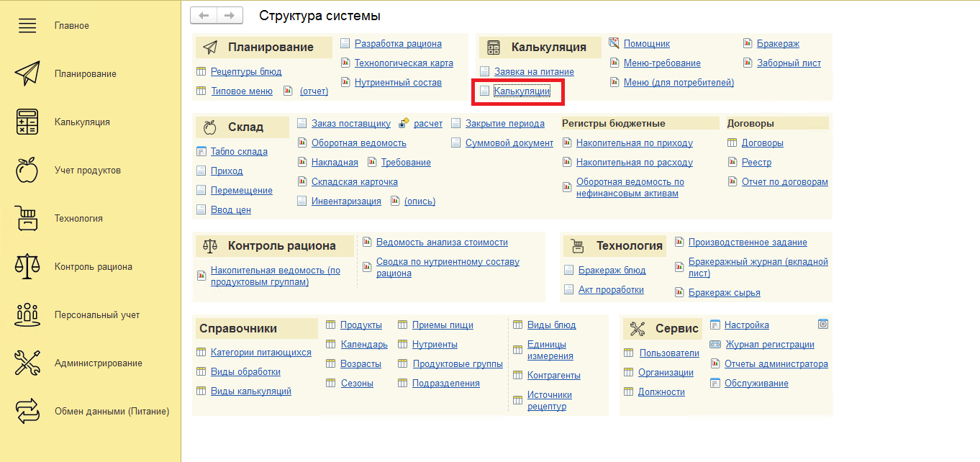Open the Договоры link under Договоры header

tap(762, 143)
